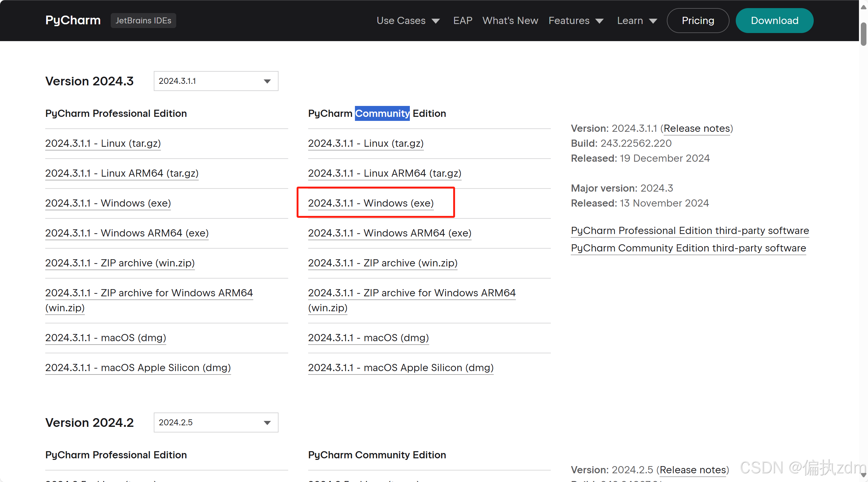This screenshot has width=868, height=482.
Task: Click the PyCharm logo in header
Action: click(x=73, y=20)
